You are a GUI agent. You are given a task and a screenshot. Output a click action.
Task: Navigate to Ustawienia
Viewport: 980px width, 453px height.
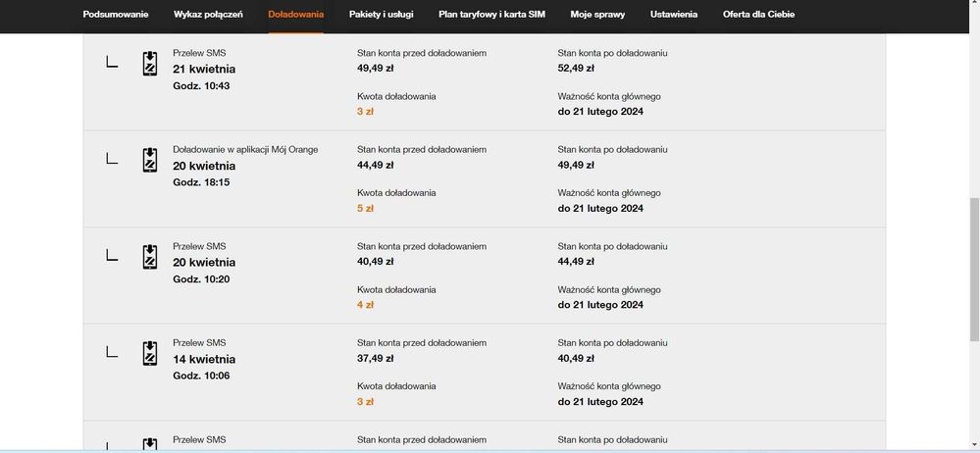pyautogui.click(x=674, y=15)
